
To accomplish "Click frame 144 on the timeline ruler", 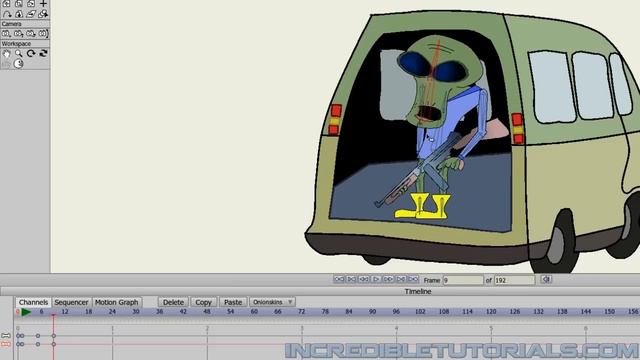I will 586,311.
